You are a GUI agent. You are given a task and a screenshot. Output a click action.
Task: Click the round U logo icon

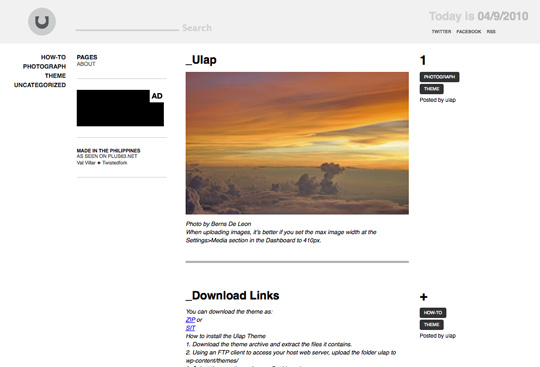[x=42, y=21]
